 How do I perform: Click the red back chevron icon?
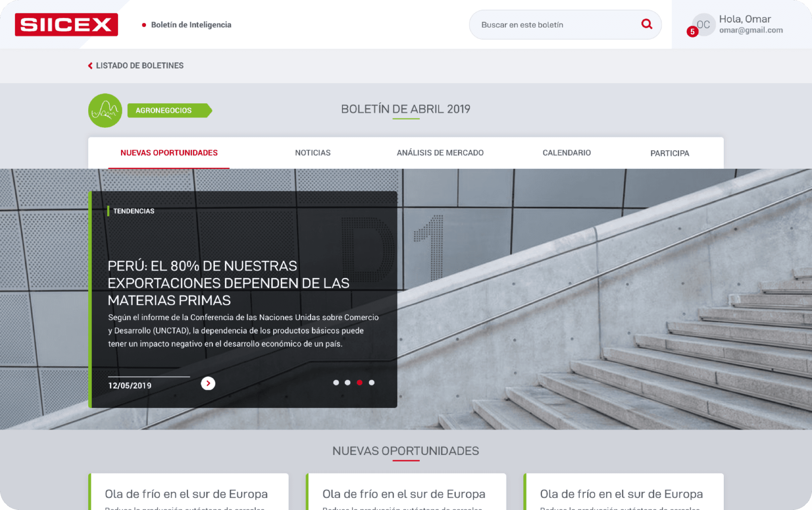[x=90, y=65]
